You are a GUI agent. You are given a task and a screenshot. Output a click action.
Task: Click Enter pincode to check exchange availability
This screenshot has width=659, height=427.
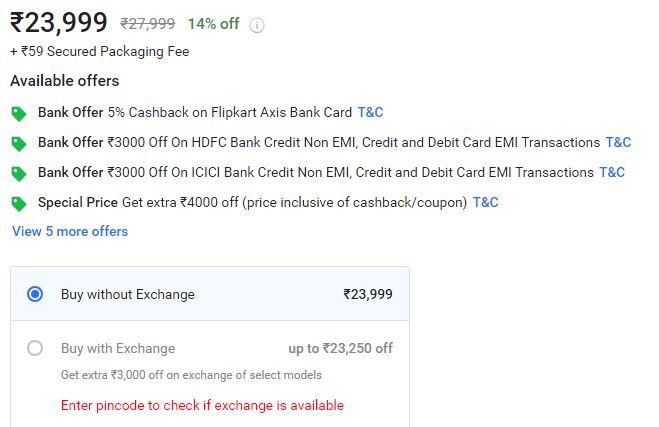[202, 405]
